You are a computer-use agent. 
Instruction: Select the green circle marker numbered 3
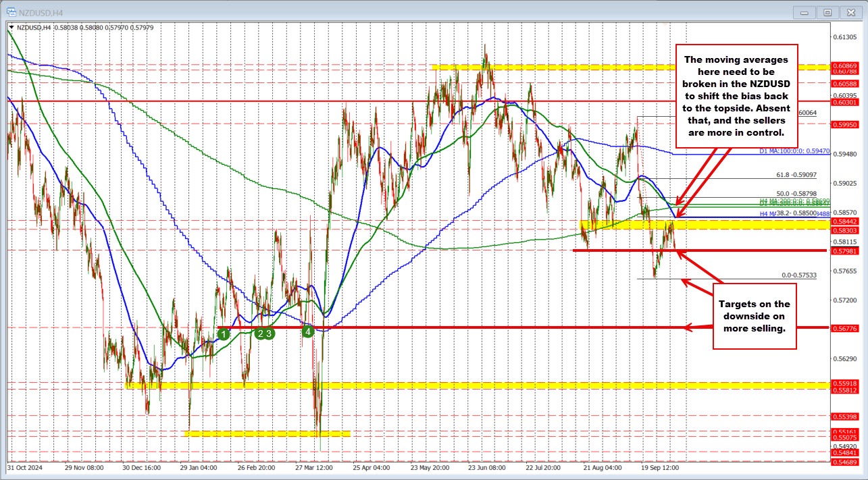pos(269,332)
